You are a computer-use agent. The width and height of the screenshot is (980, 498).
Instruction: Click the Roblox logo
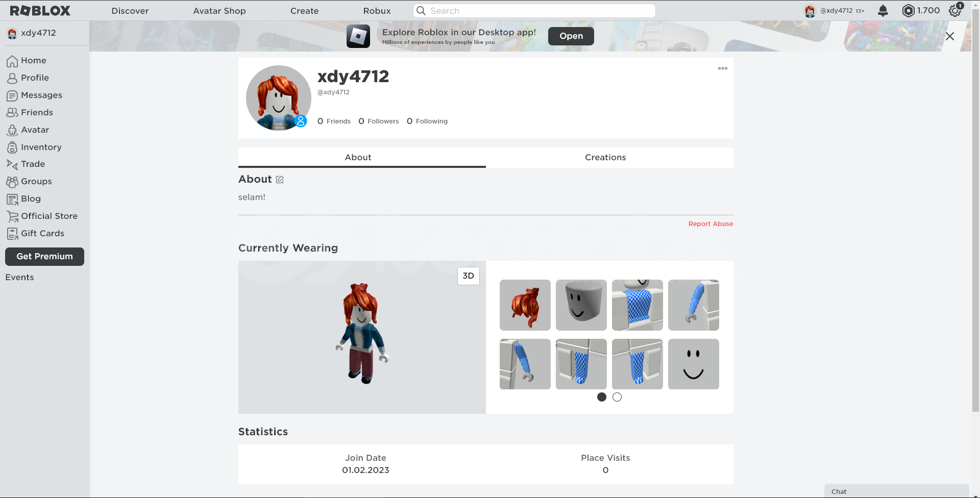[40, 11]
